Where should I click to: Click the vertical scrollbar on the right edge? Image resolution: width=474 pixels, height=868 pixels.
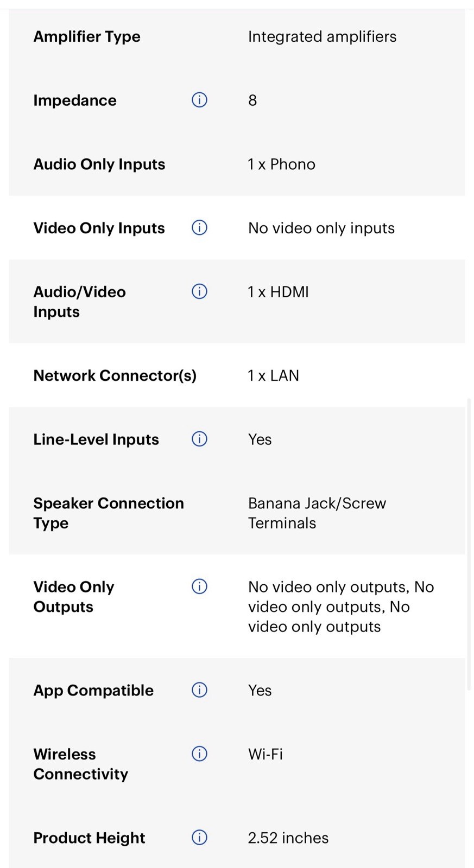click(469, 544)
